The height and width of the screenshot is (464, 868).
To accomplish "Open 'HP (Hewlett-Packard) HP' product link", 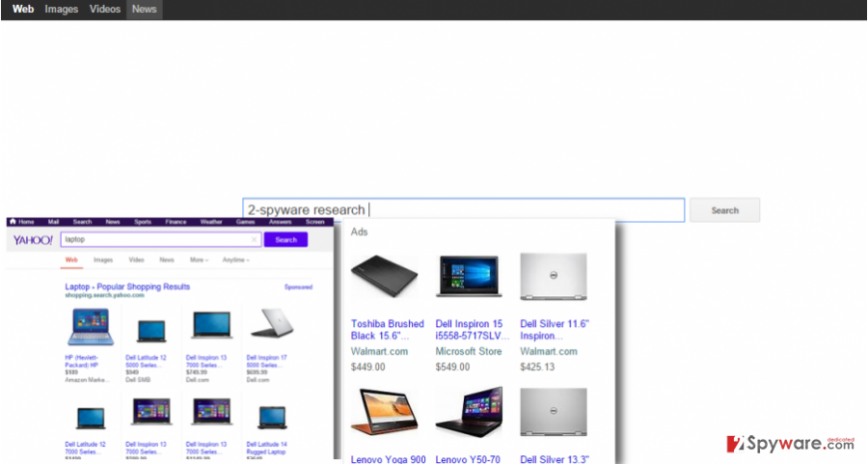I will click(82, 362).
